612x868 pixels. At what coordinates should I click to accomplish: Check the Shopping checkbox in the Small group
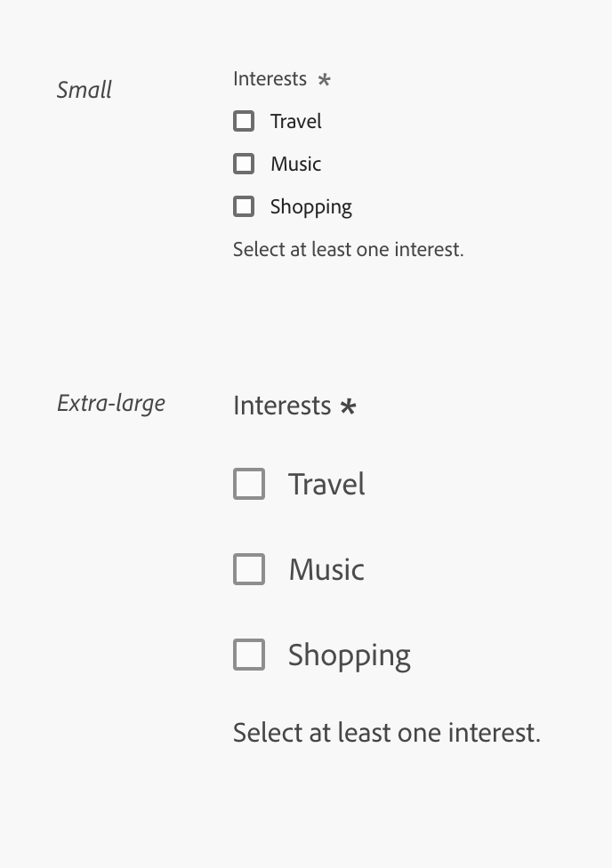(244, 206)
